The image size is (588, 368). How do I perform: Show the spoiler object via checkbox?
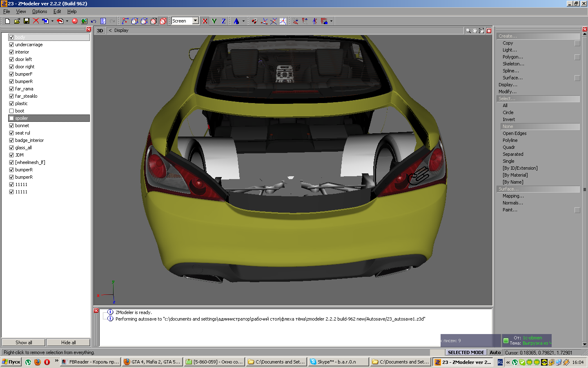(11, 118)
